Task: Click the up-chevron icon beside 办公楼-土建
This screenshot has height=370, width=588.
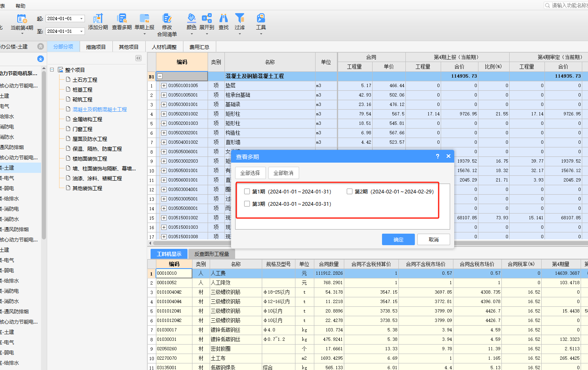Action: 40,46
